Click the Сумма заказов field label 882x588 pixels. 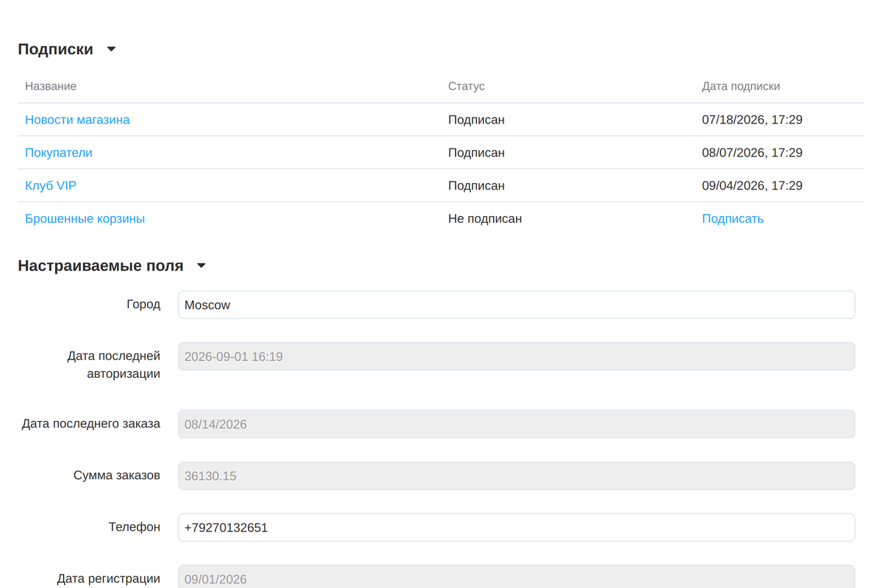pyautogui.click(x=117, y=476)
